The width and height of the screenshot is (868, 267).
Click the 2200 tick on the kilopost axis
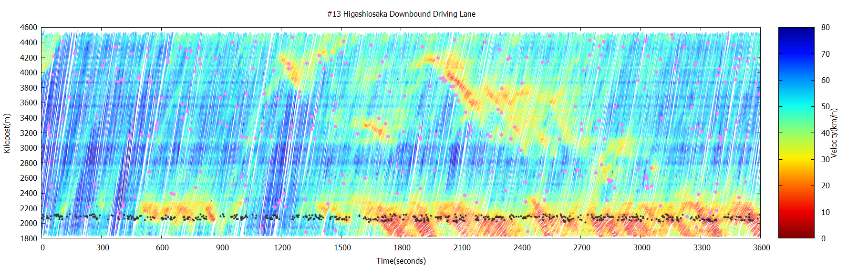click(29, 208)
